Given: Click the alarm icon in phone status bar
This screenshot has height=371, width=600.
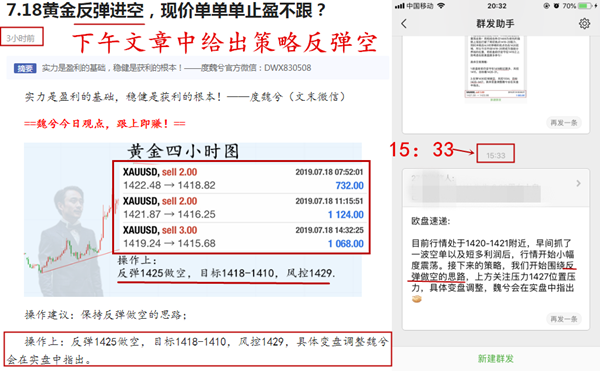Looking at the screenshot, I should tap(556, 6).
